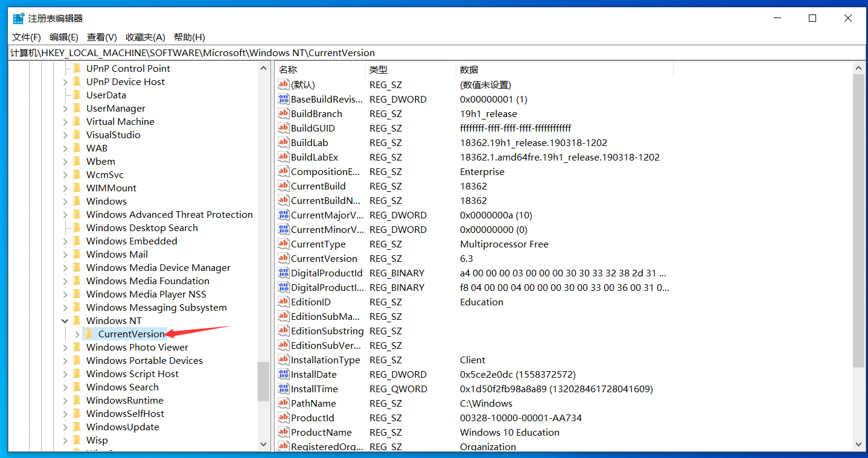Click the Windows NT folder icon

[x=77, y=320]
